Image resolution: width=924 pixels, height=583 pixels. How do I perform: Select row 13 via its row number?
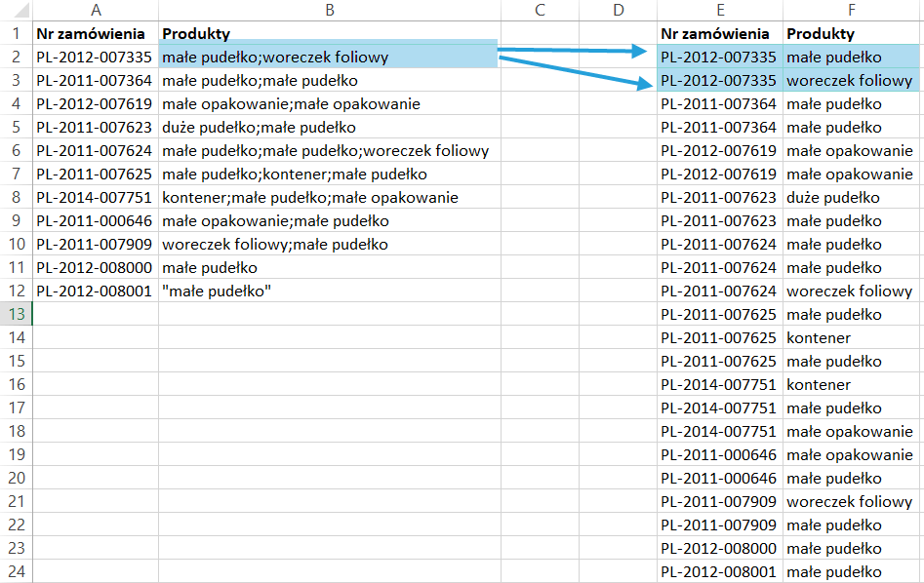coord(16,314)
